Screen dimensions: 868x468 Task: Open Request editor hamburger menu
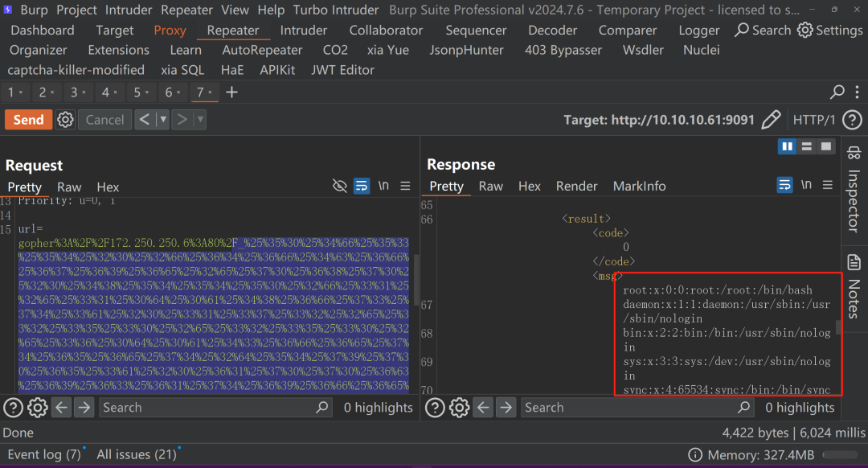pyautogui.click(x=405, y=186)
